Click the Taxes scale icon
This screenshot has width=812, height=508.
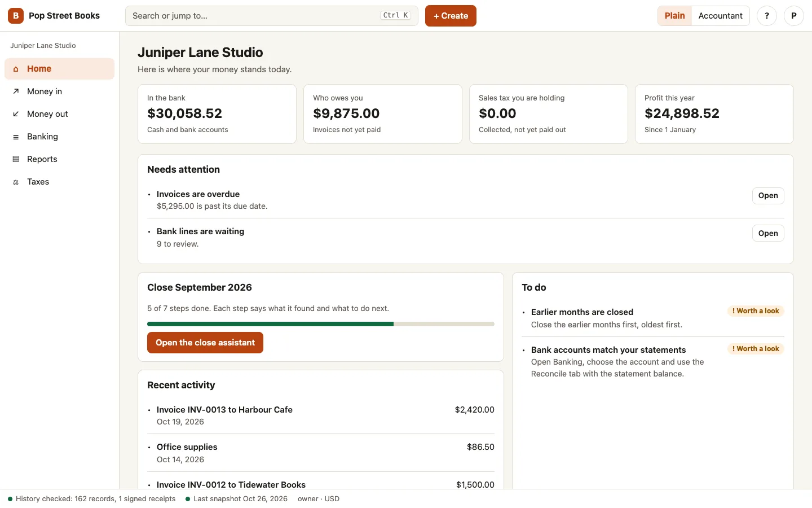(x=16, y=182)
